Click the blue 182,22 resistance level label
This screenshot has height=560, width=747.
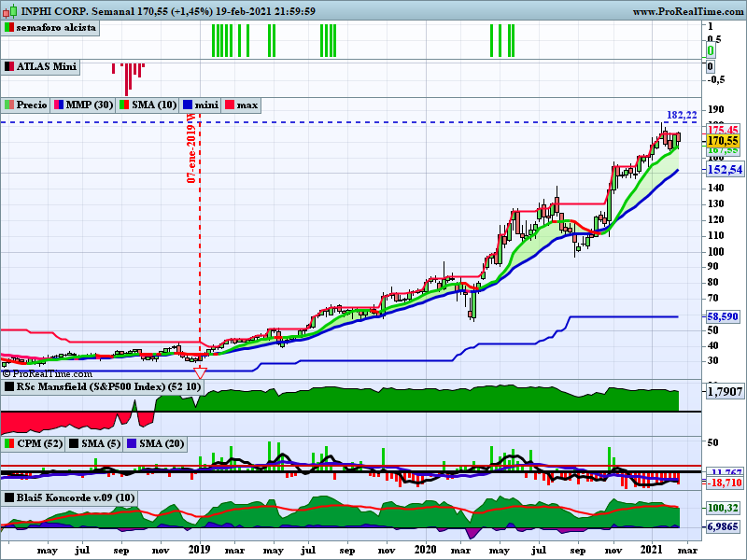(x=682, y=115)
